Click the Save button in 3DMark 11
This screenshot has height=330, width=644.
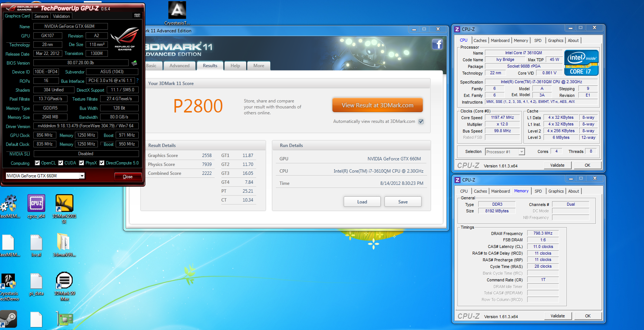coord(403,202)
